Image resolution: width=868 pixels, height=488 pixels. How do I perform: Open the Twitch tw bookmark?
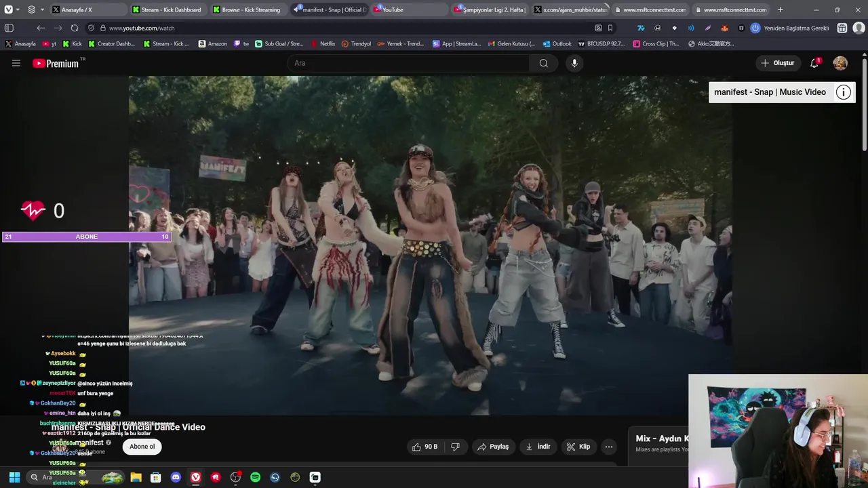click(x=241, y=43)
